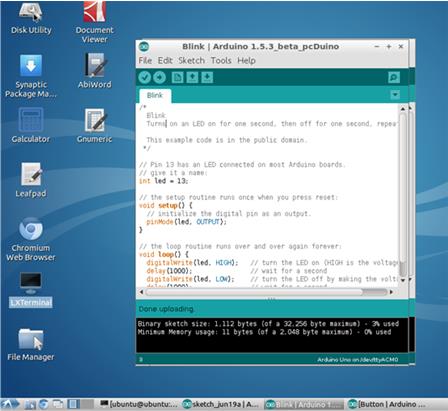448x411 pixels.
Task: Click the 'digitalWrite(led, LOW);' code
Action: (190, 279)
